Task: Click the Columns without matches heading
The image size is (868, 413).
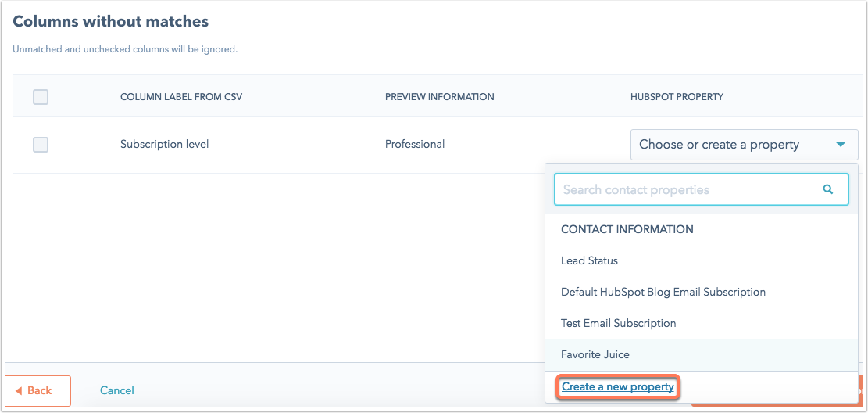Action: coord(111,22)
